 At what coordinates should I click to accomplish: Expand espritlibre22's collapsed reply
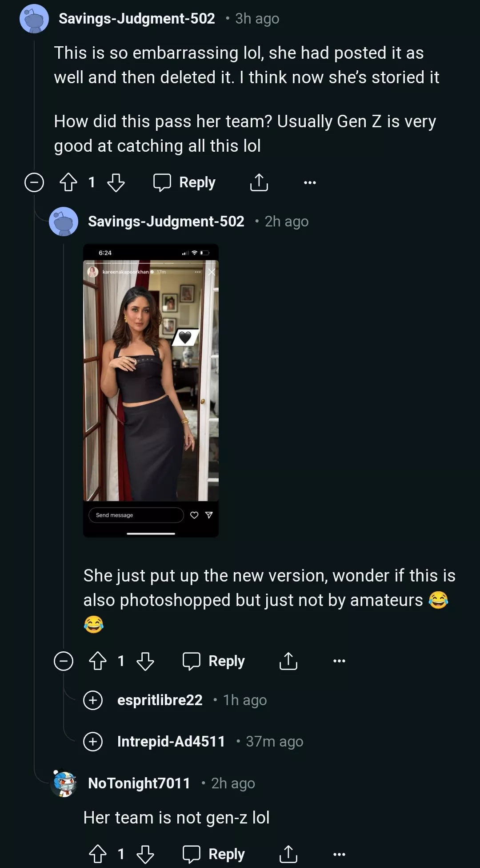[93, 700]
